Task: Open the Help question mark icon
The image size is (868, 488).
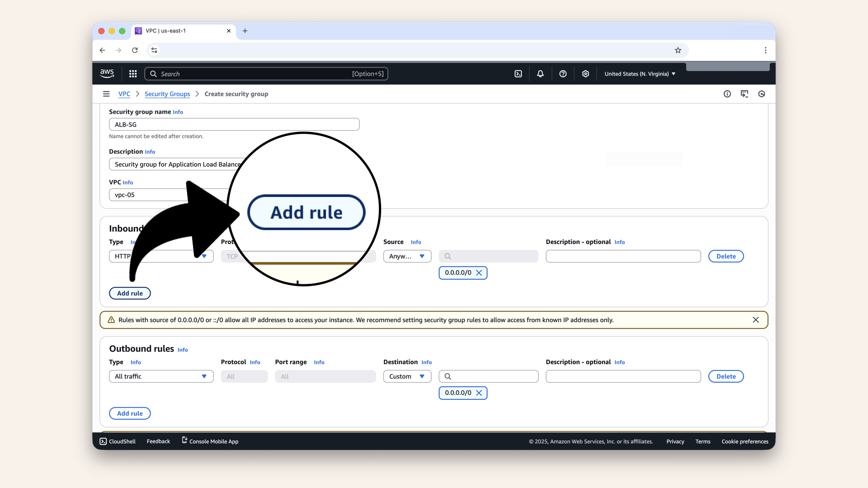Action: [563, 74]
